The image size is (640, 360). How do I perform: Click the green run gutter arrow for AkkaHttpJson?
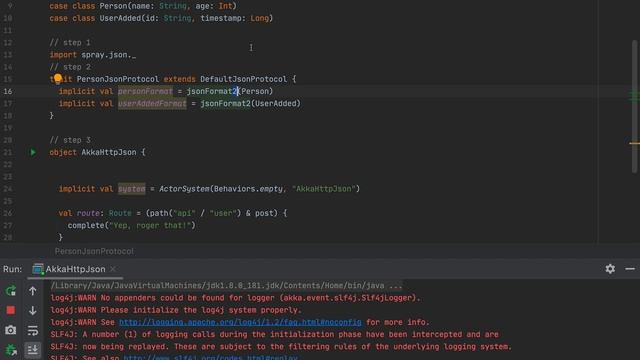[33, 152]
